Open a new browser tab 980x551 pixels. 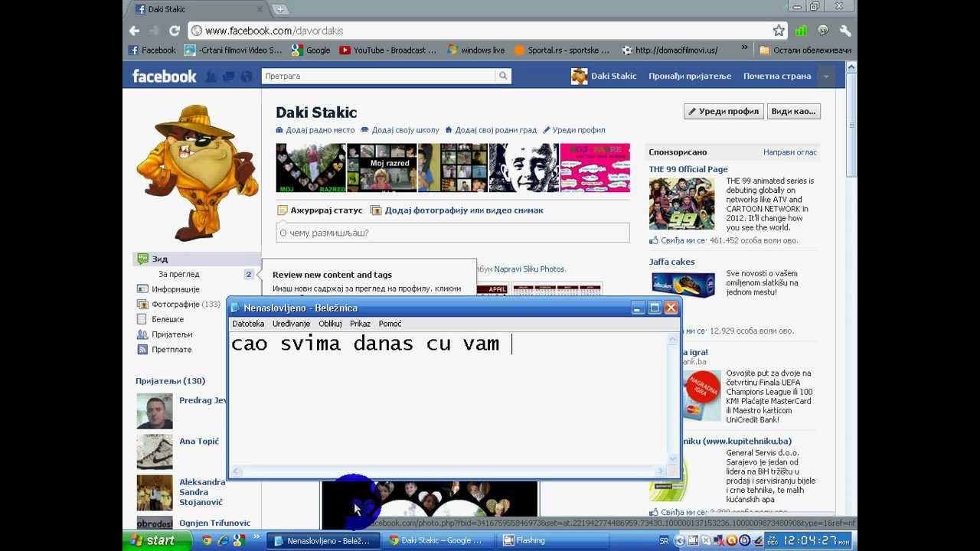(280, 9)
